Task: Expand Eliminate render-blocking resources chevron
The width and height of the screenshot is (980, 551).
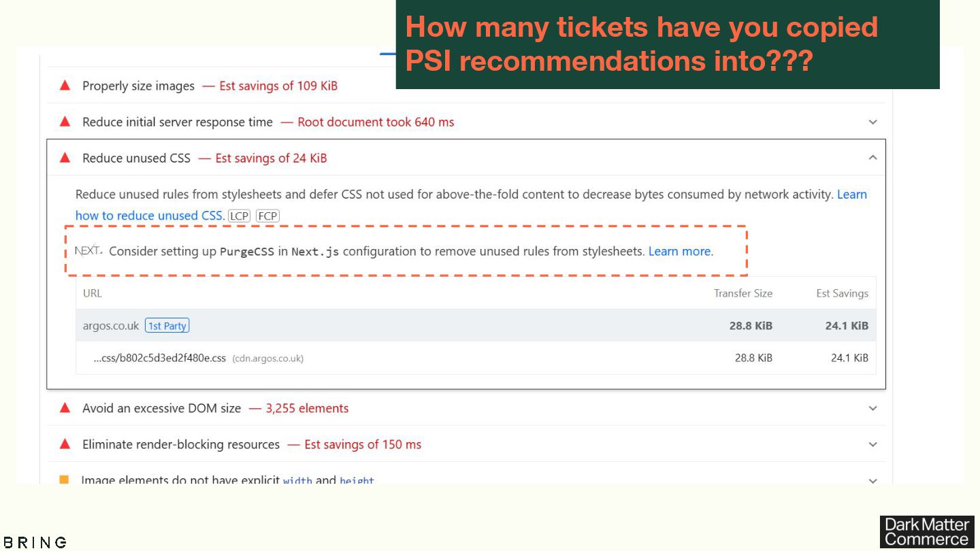Action: coord(872,444)
